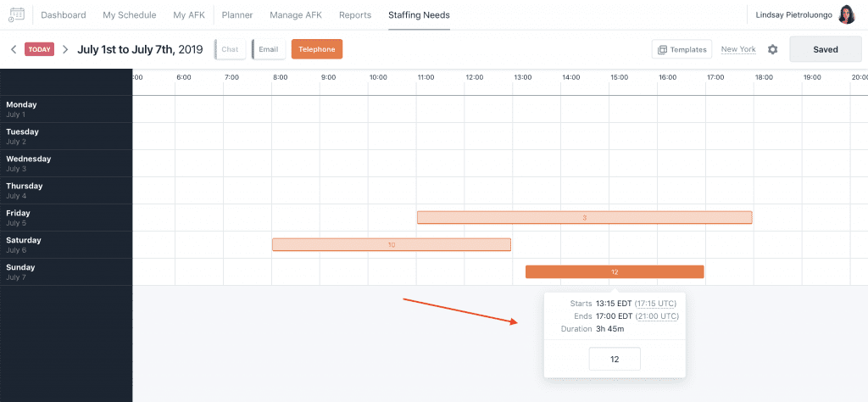Select Saturday staffing block with 10
Image resolution: width=868 pixels, height=402 pixels.
pos(391,244)
